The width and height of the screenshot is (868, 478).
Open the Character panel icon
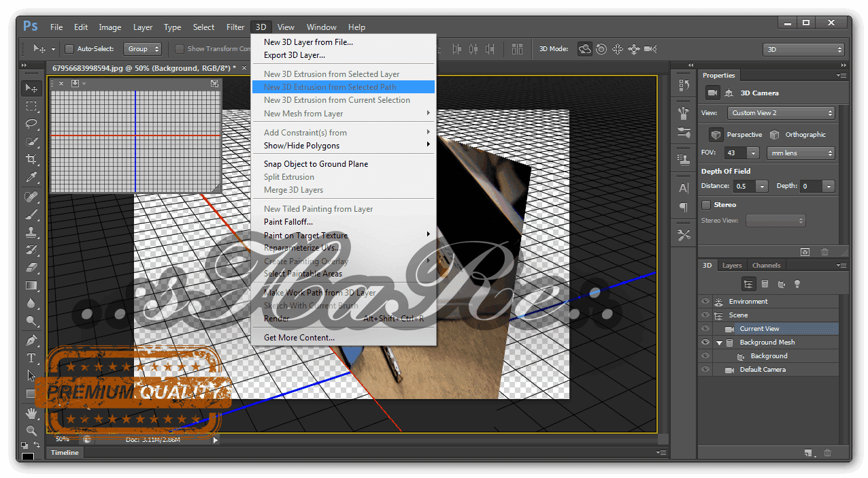[x=684, y=188]
